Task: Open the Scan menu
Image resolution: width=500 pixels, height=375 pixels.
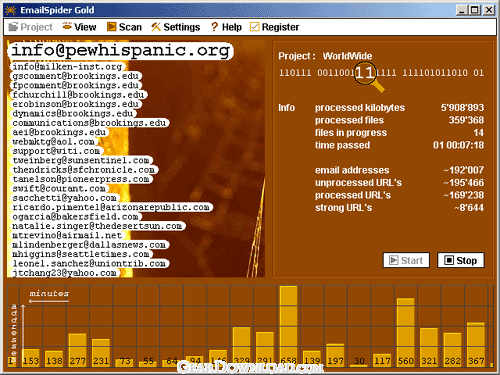Action: pos(124,27)
